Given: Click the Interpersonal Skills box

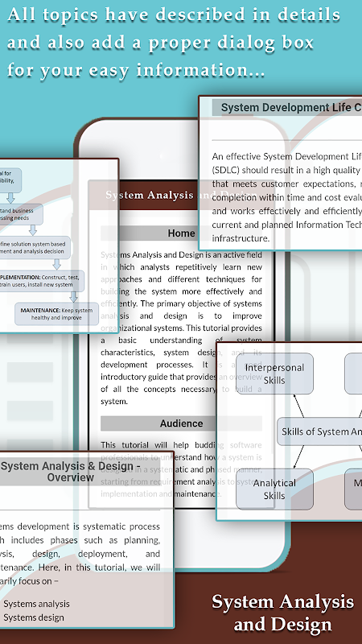Looking at the screenshot, I should point(274,374).
